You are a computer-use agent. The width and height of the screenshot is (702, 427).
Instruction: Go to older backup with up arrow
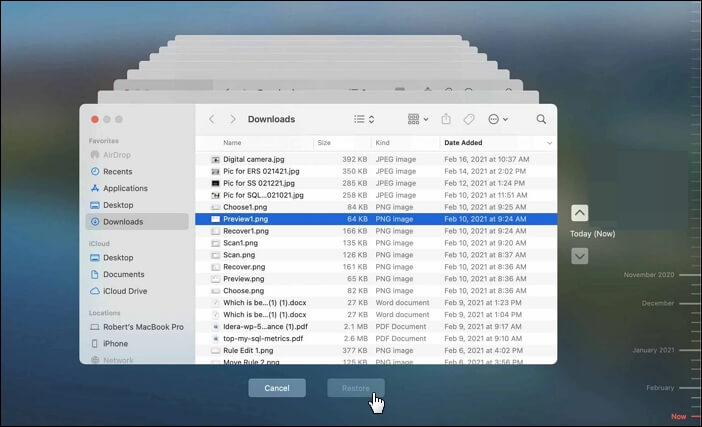(x=579, y=213)
